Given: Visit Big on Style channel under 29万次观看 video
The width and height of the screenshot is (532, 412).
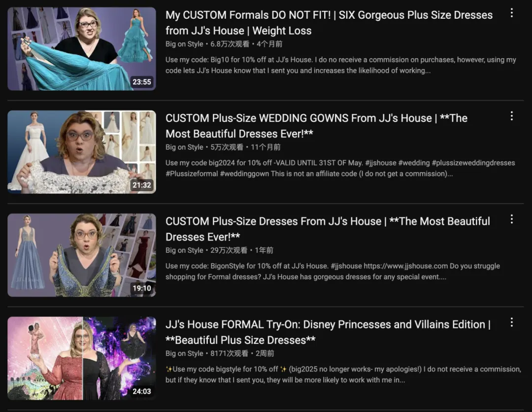Looking at the screenshot, I should (184, 250).
